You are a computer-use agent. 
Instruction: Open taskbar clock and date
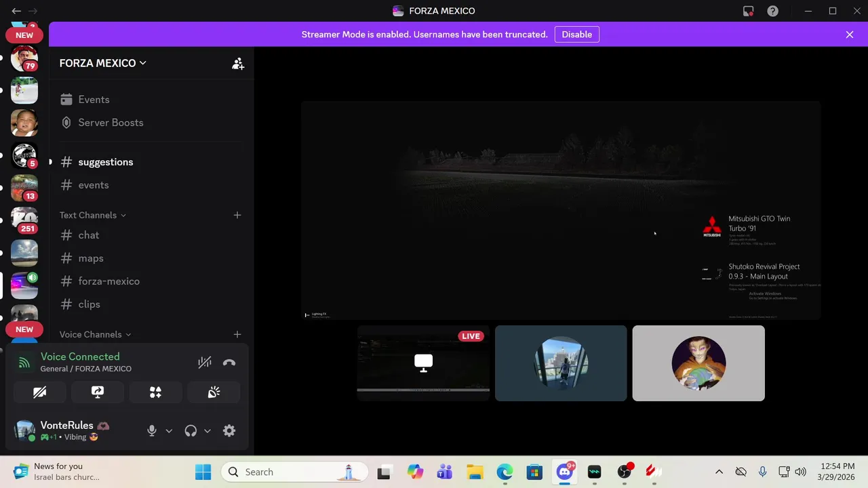(x=836, y=472)
